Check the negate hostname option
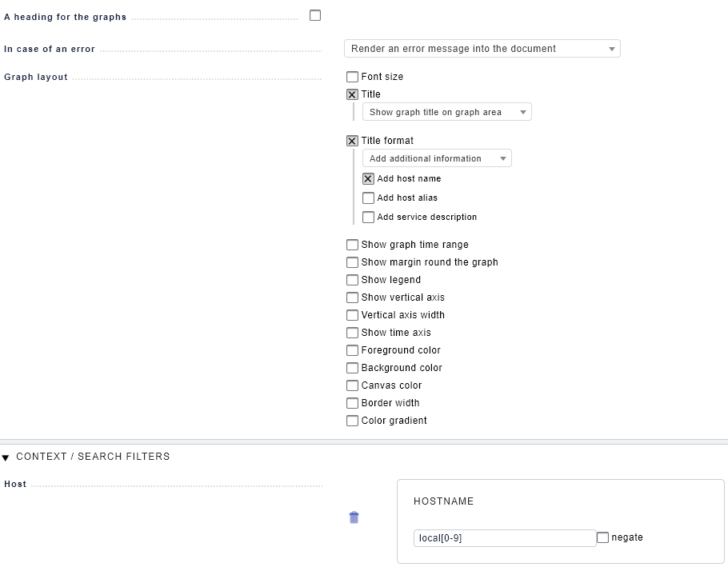Viewport: 728px width, 567px height. [x=603, y=537]
